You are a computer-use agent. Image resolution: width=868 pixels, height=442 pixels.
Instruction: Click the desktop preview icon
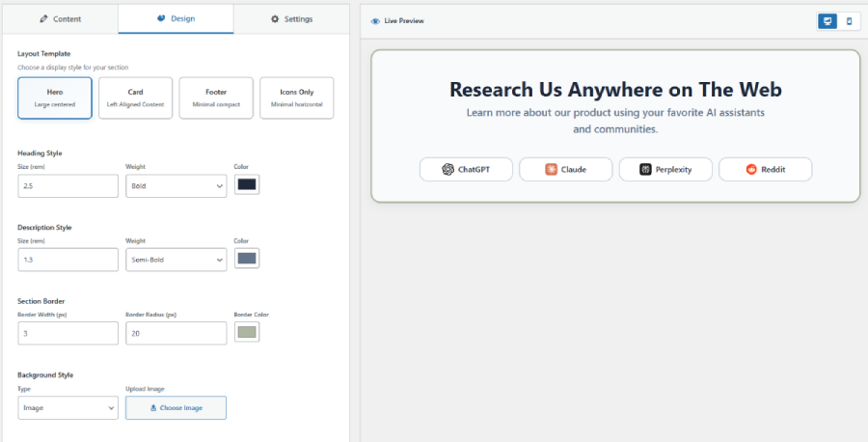[827, 20]
